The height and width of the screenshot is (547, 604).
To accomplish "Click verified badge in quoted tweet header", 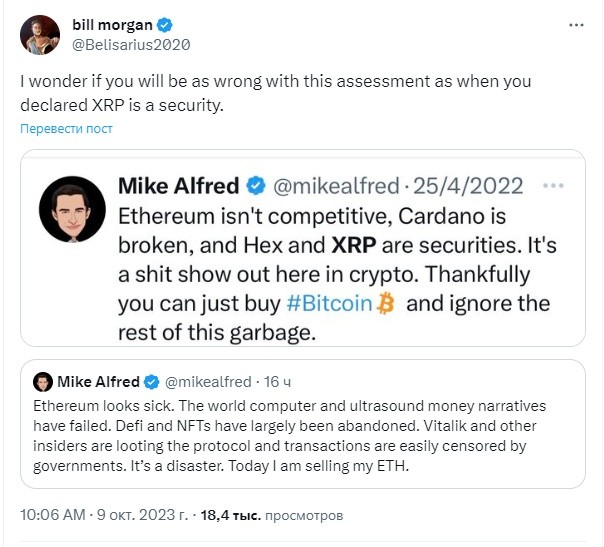I will (x=151, y=382).
